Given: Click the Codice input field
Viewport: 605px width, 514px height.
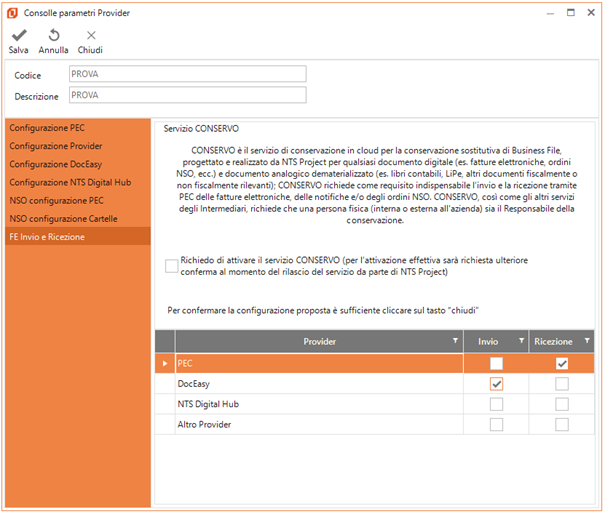Looking at the screenshot, I should [188, 74].
